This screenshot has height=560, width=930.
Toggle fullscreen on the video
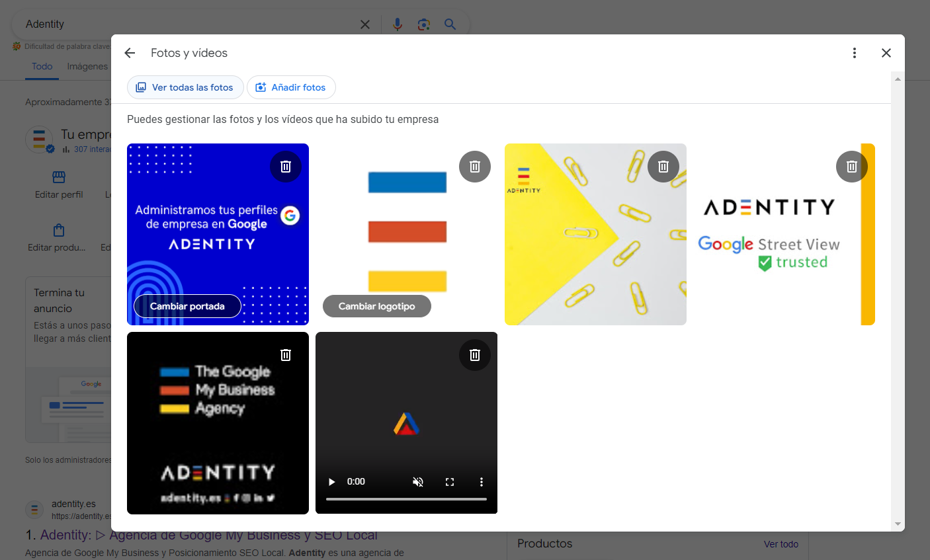(450, 482)
